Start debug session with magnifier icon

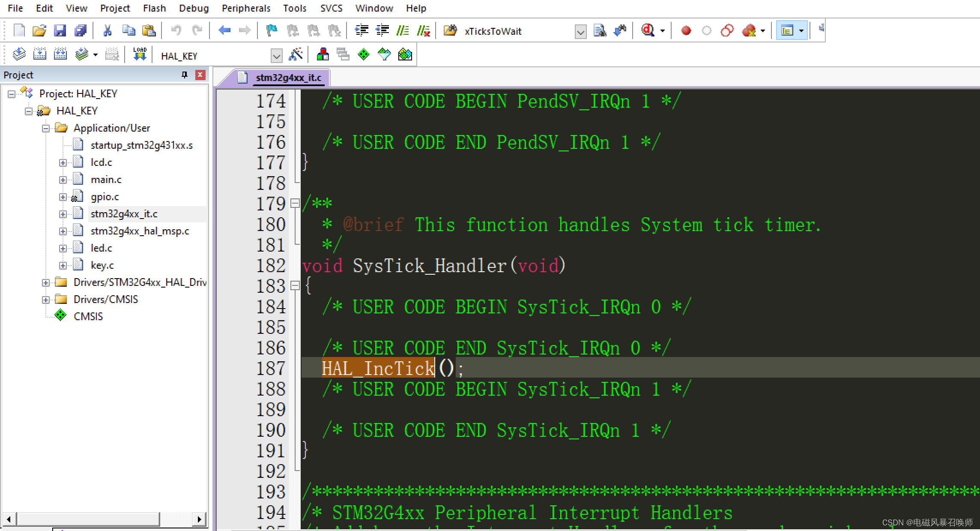tap(648, 30)
